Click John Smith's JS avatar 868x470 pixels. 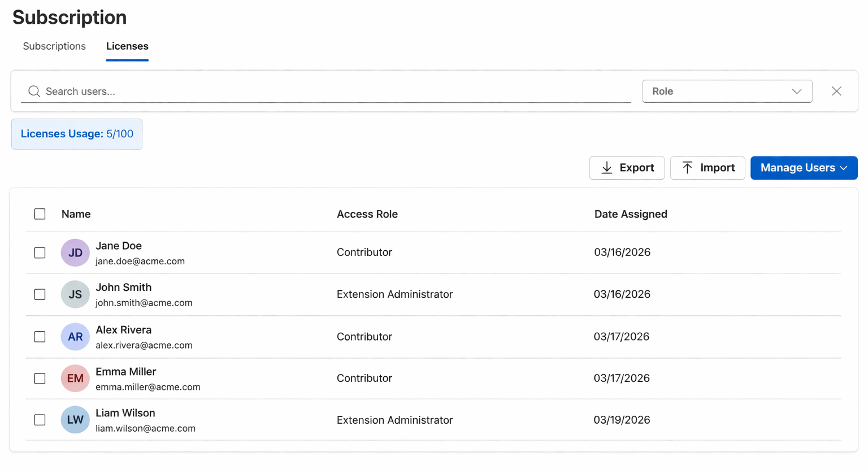click(75, 294)
